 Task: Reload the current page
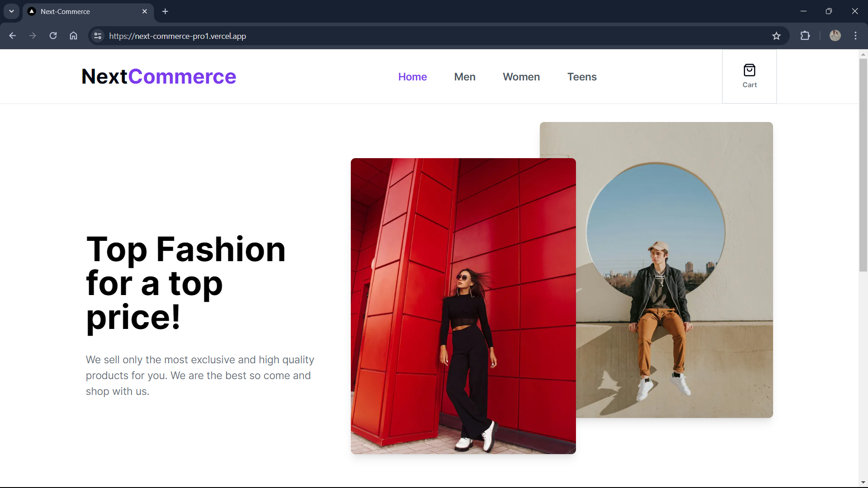click(53, 36)
